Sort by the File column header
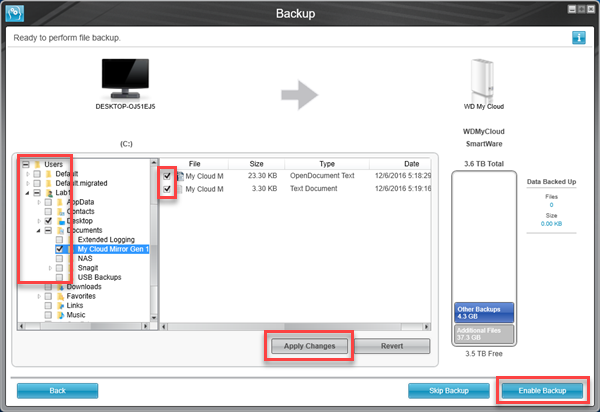This screenshot has width=600, height=412. coord(194,164)
